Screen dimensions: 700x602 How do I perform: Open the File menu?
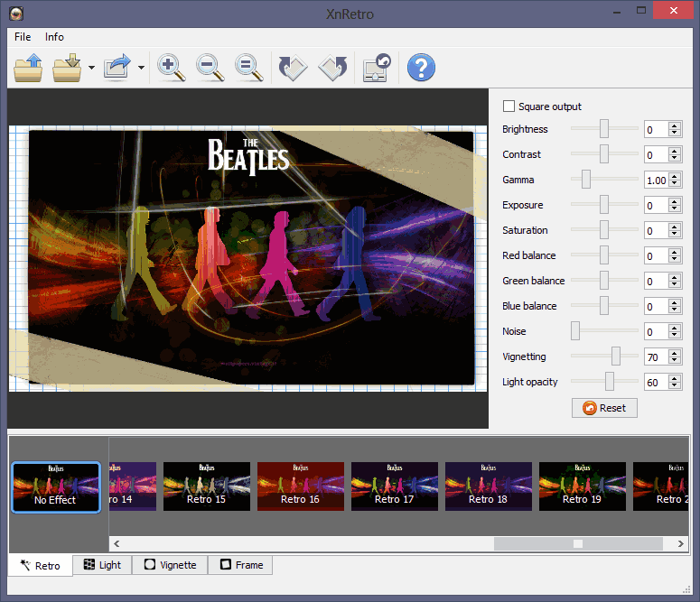tap(23, 37)
